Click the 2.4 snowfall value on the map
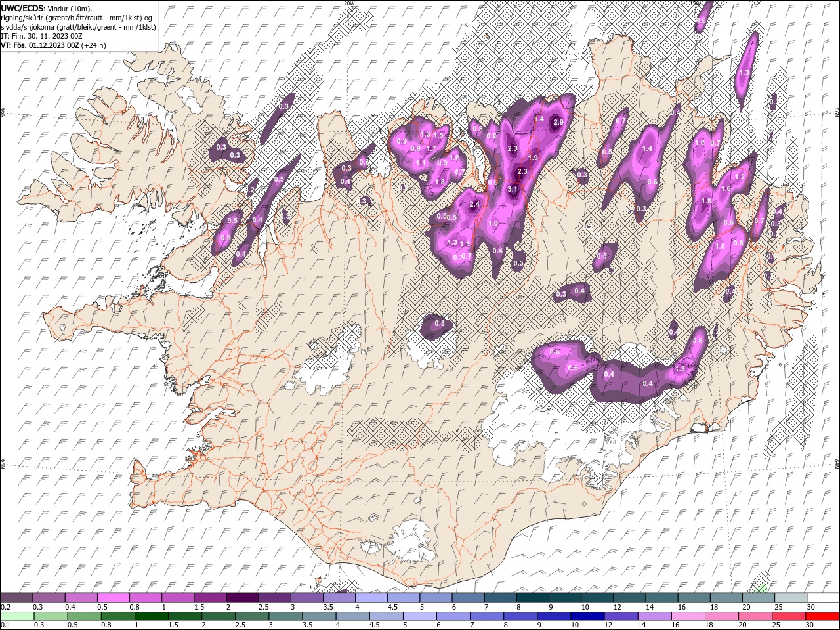Image resolution: width=840 pixels, height=630 pixels. tap(475, 205)
